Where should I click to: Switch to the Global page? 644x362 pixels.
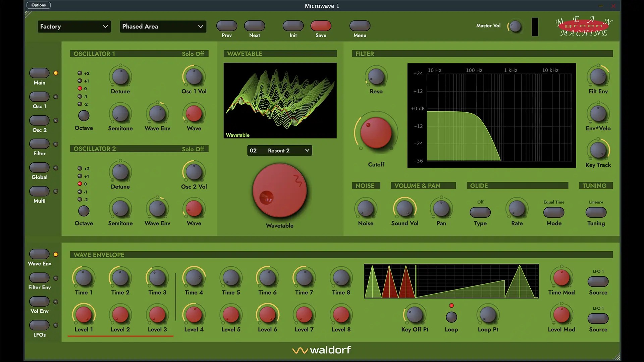pos(39,167)
